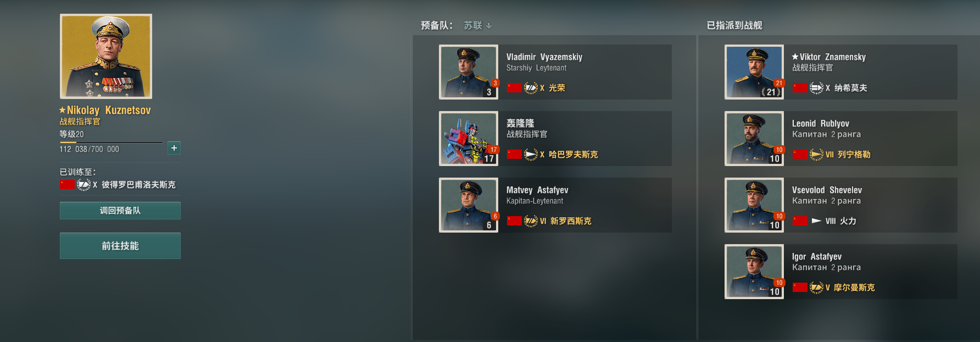
Task: Click the ship class icon beside 光荣
Action: [x=531, y=88]
